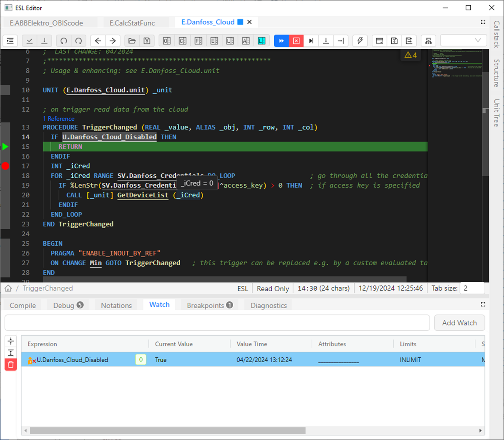
Task: Maximize the editor pane with expand icon
Action: [x=483, y=22]
